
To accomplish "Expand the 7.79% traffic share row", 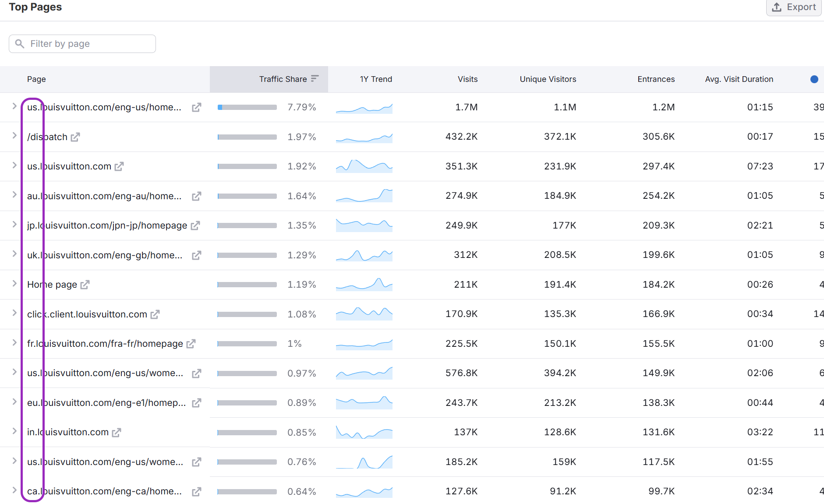I will (x=14, y=106).
